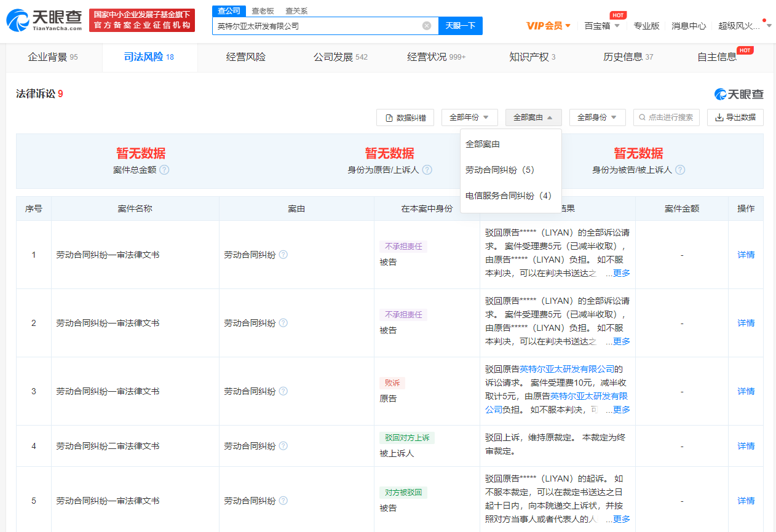
Task: Click help icon next to 身份为原告/上诉人
Action: (x=427, y=170)
